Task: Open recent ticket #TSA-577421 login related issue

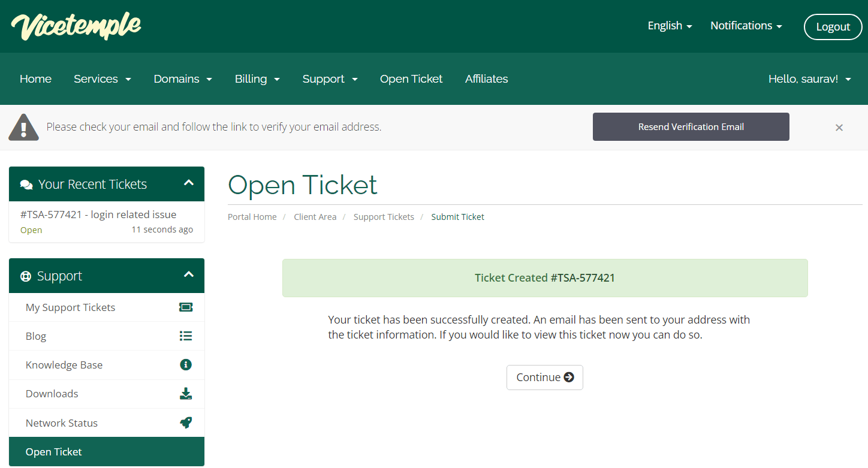Action: click(x=98, y=215)
